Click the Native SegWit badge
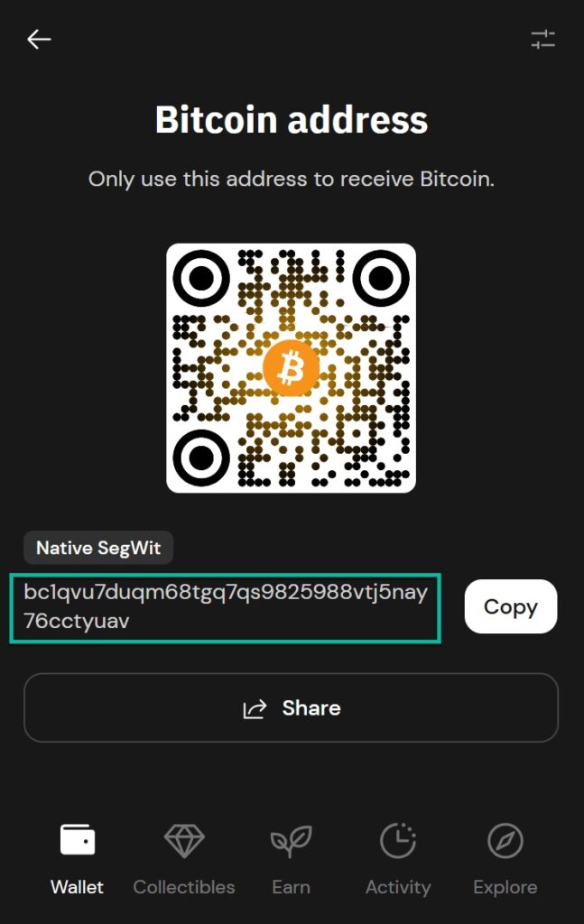 (x=98, y=548)
